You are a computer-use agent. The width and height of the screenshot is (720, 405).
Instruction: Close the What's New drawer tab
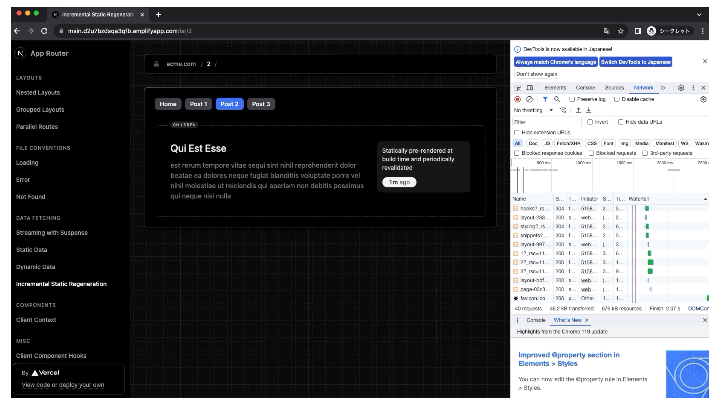tap(586, 320)
